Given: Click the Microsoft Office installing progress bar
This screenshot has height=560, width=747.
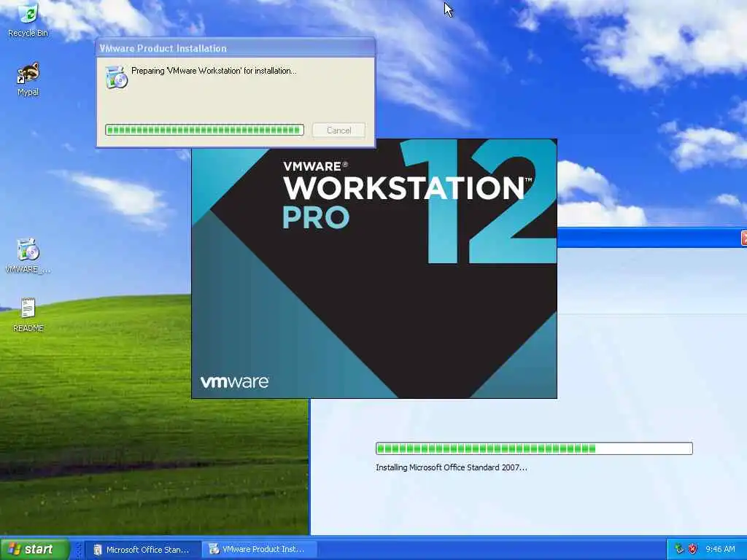Looking at the screenshot, I should coord(534,448).
